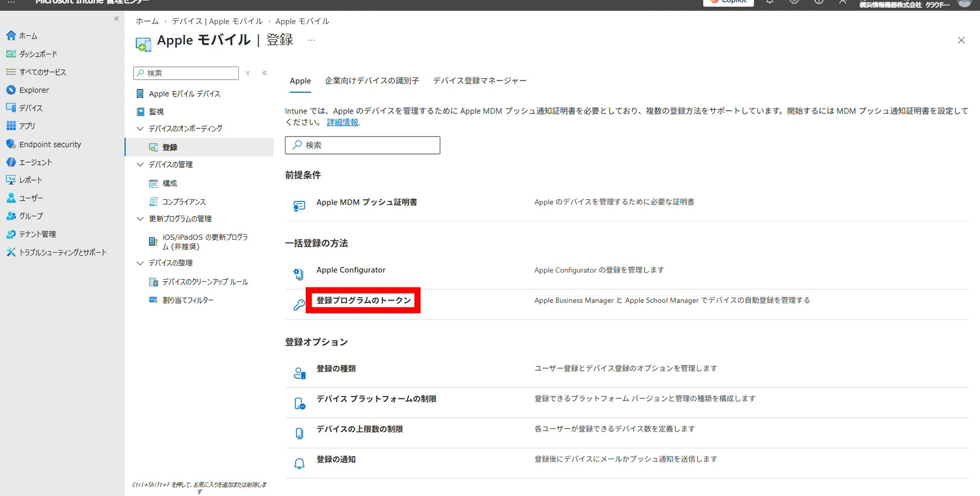This screenshot has width=980, height=496.
Task: Open 登録の通知 option
Action: pos(336,459)
